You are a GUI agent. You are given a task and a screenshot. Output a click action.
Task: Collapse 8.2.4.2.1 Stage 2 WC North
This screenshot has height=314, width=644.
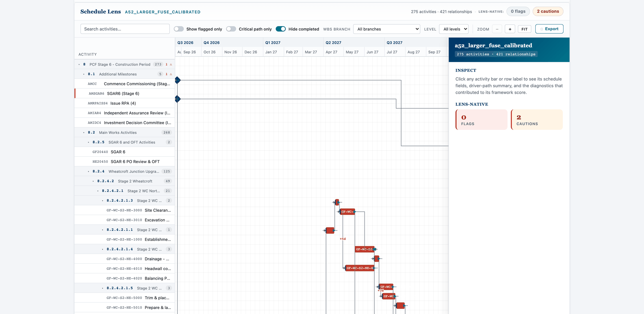[98, 191]
